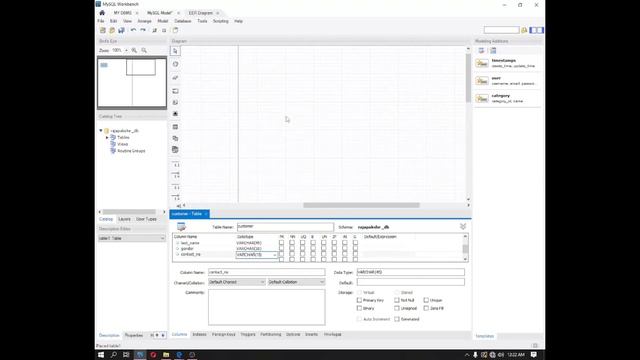Collapse the schema node in Catalog Tree

tap(101, 131)
